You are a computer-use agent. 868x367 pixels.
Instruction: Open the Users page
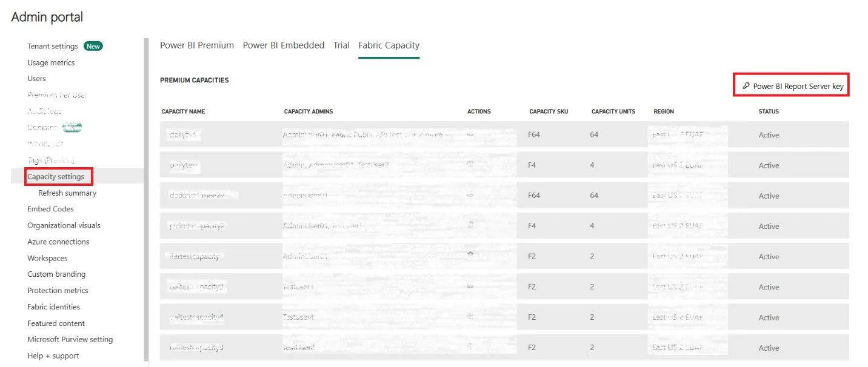point(36,79)
